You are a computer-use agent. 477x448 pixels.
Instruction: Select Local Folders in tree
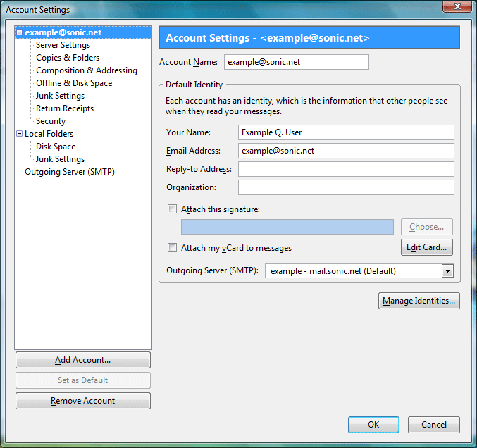pyautogui.click(x=49, y=134)
